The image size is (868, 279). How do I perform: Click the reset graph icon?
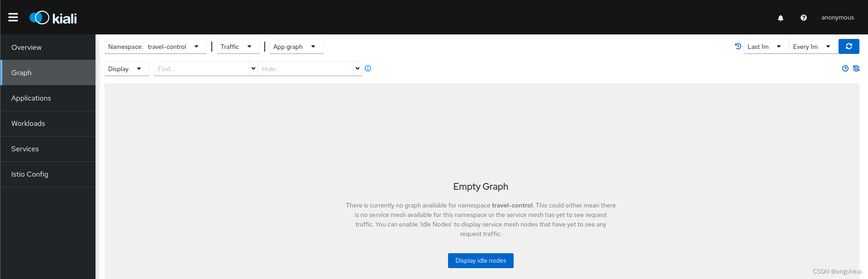856,68
